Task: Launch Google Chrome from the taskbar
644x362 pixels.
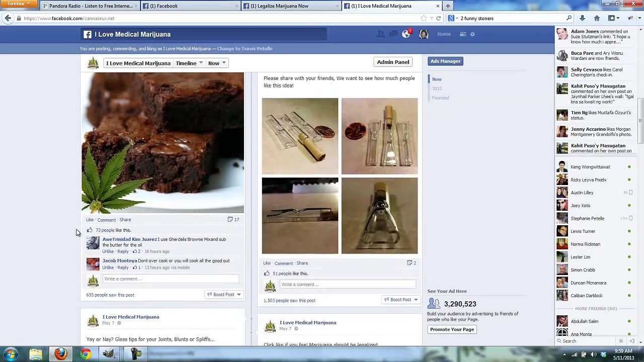Action: click(x=86, y=354)
